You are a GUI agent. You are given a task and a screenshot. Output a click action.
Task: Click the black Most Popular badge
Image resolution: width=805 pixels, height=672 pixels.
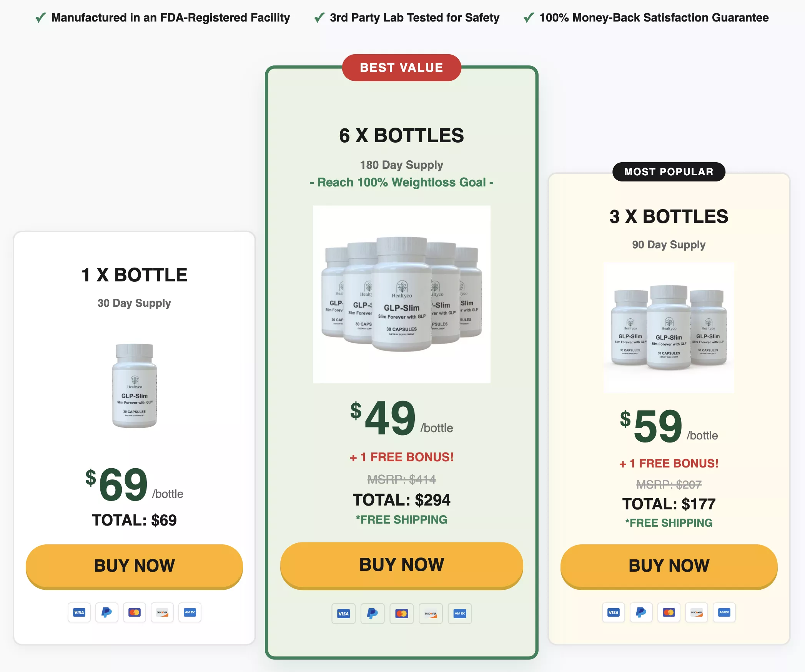669,172
